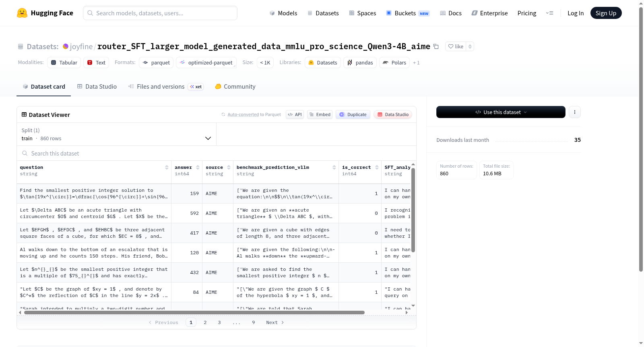
Task: Open Spaces in the navigation
Action: pos(363,13)
